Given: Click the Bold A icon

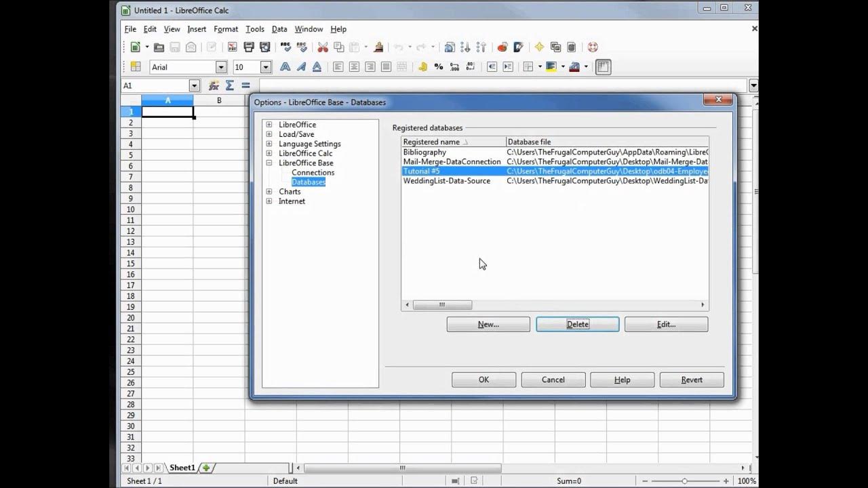Looking at the screenshot, I should 285,67.
